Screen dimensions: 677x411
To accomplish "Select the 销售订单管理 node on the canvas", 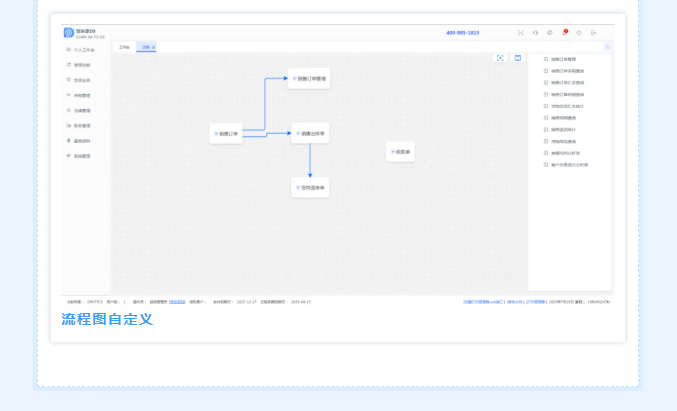I will 309,78.
